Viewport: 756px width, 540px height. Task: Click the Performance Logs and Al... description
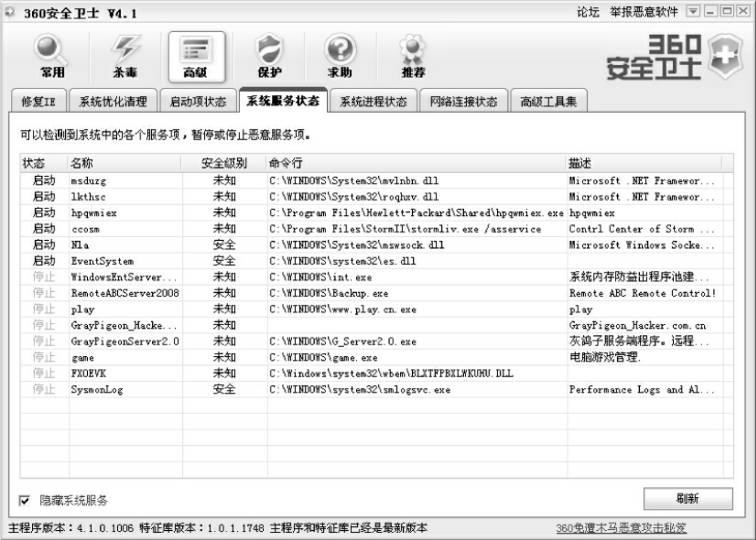click(x=642, y=389)
